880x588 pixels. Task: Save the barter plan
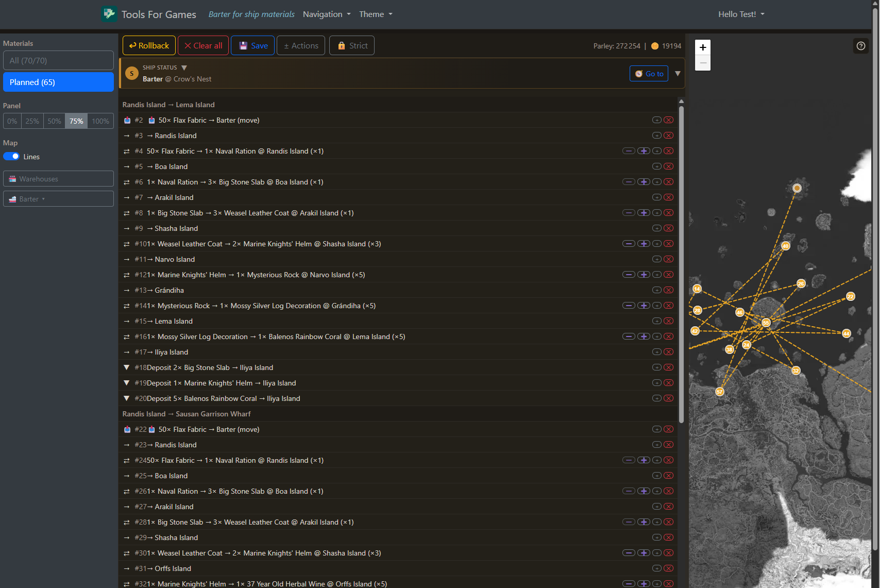[253, 45]
